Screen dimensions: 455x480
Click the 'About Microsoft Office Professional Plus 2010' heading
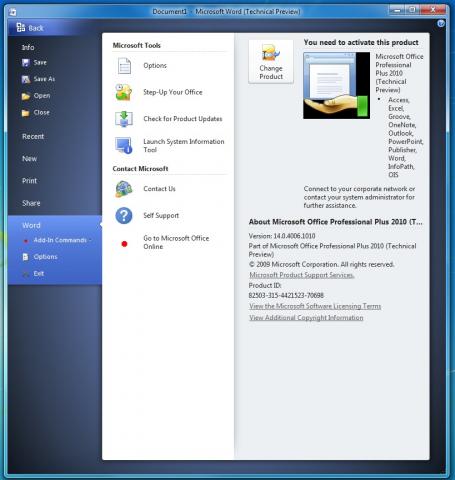click(336, 222)
